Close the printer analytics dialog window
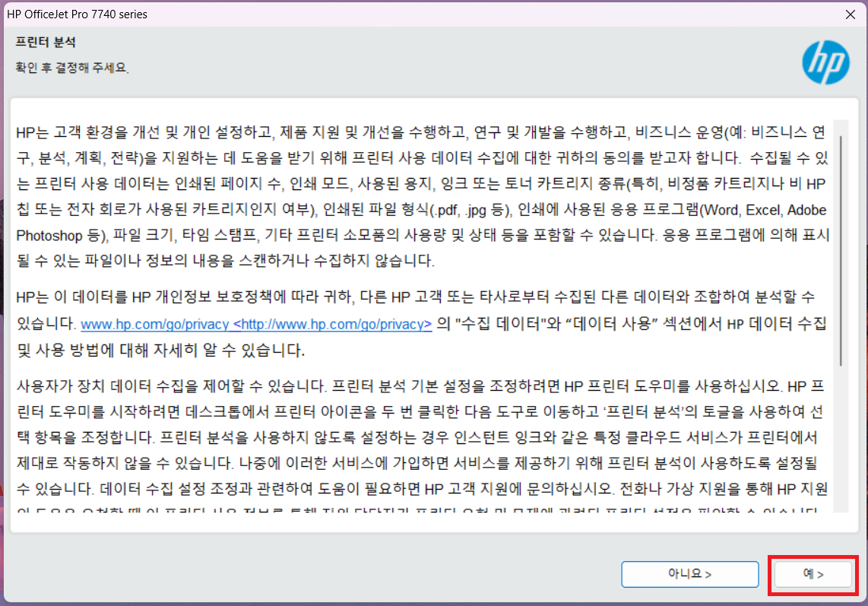Viewport: 868px width, 606px height. (x=851, y=14)
